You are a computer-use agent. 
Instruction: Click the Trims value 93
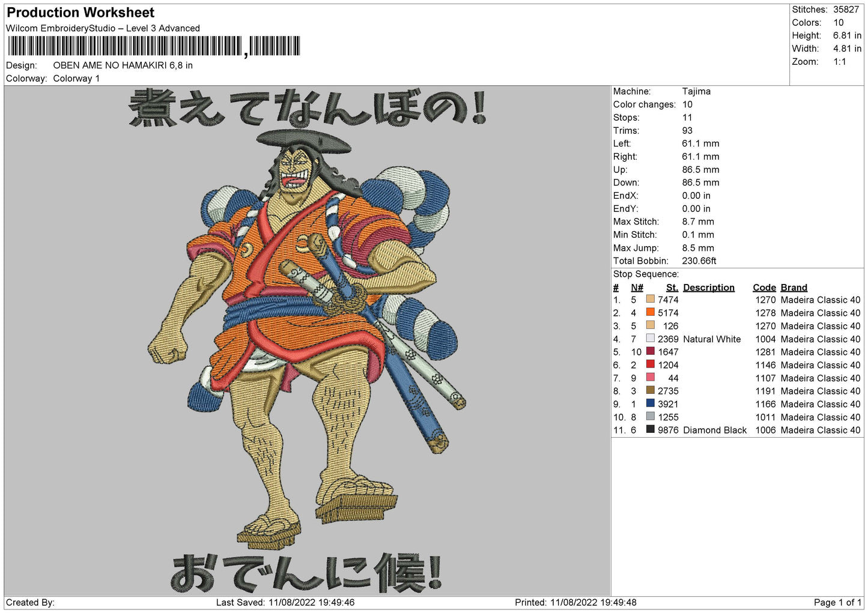coord(687,130)
